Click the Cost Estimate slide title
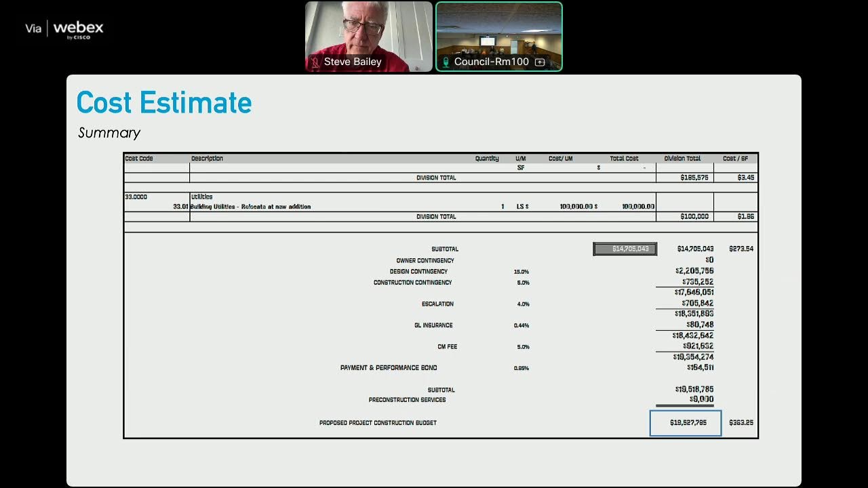 coord(164,103)
